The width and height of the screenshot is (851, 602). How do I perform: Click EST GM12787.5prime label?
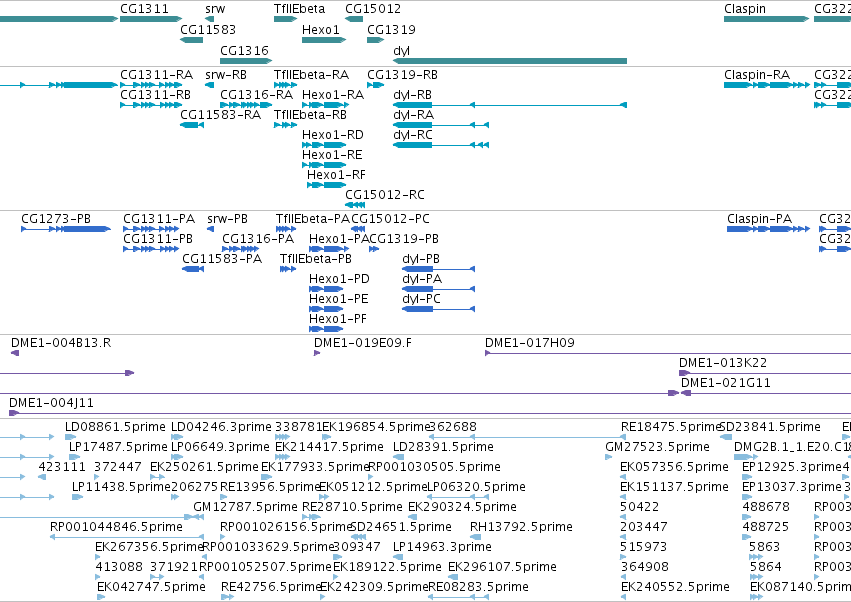point(245,506)
